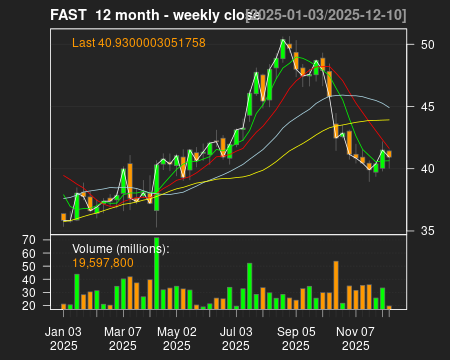Click the tallest green volume bar above 70
Screen dimensions: 450x360
(156, 273)
